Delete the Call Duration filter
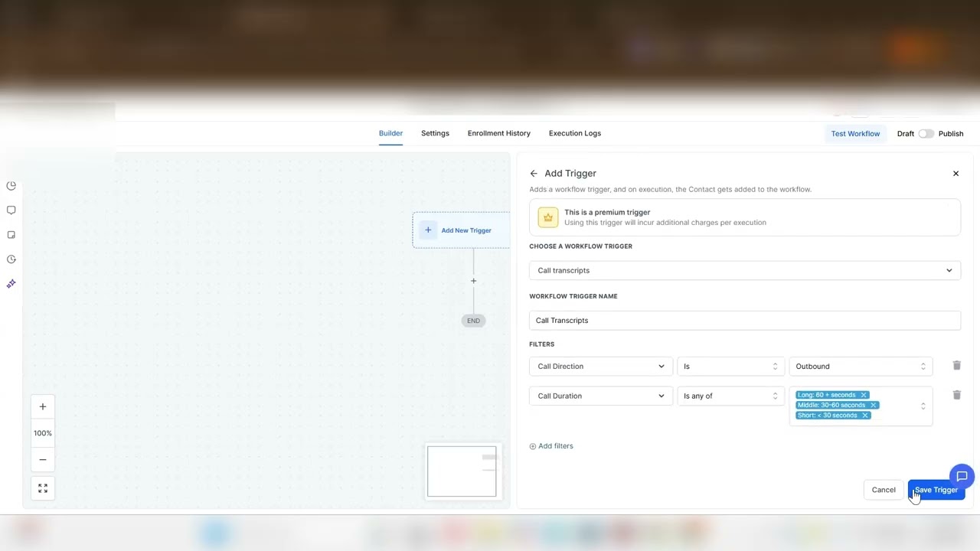The image size is (980, 551). click(x=956, y=395)
